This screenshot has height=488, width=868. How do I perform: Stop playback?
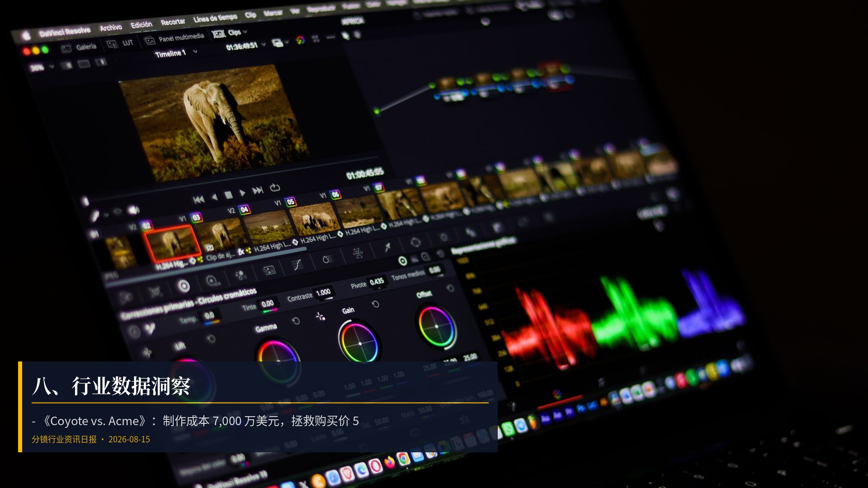229,195
